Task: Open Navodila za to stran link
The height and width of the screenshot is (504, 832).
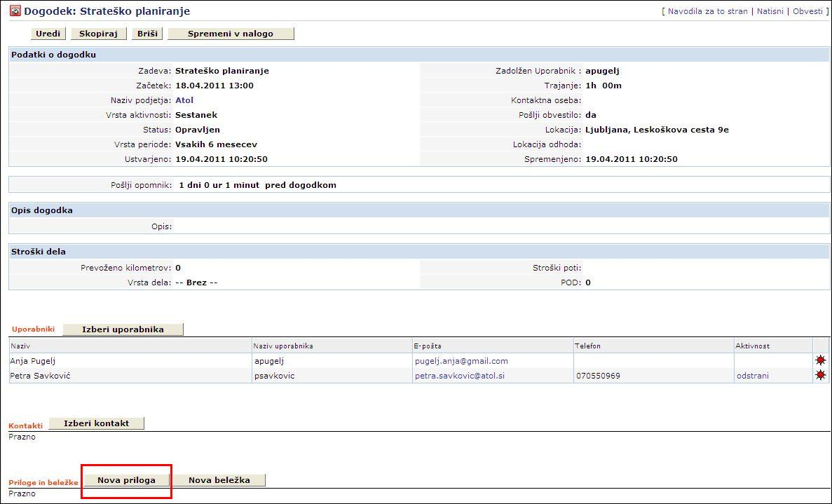Action: (707, 12)
